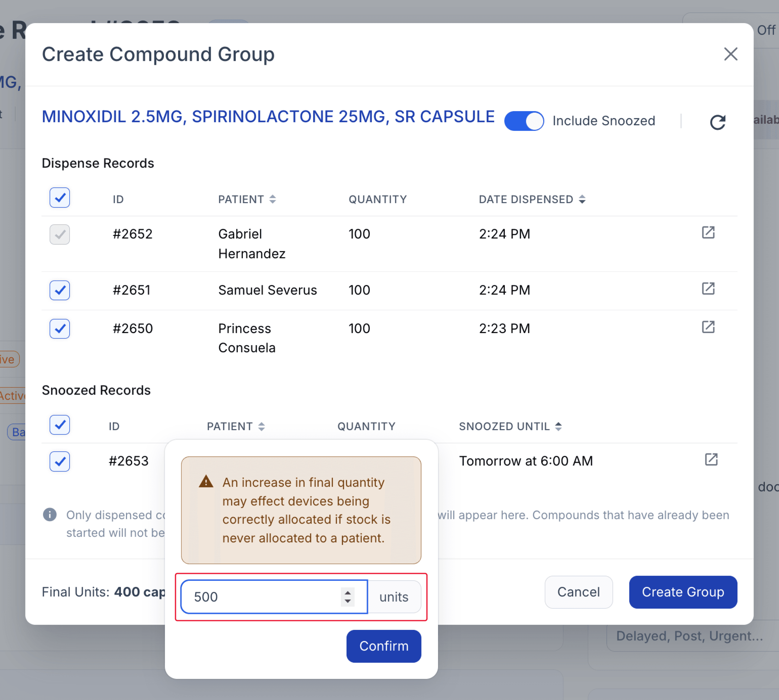Click 2:23 PM date dispensed cell
The width and height of the screenshot is (779, 700).
pos(504,329)
